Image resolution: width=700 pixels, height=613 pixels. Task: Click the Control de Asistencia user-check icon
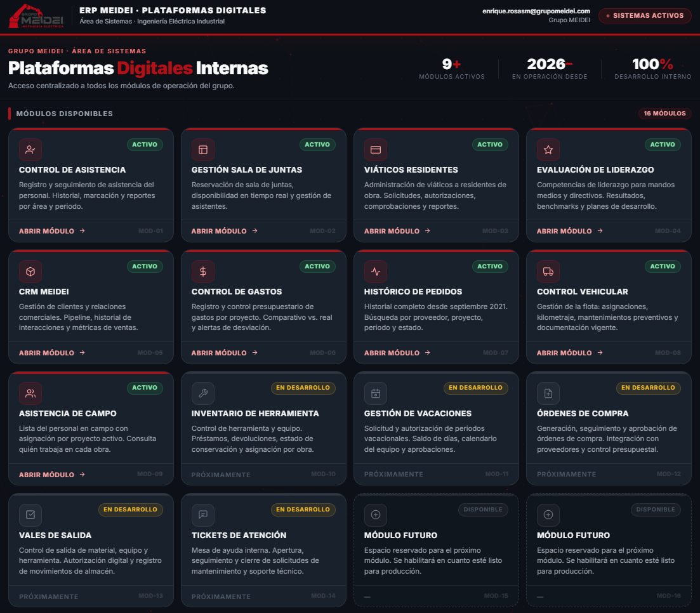30,150
